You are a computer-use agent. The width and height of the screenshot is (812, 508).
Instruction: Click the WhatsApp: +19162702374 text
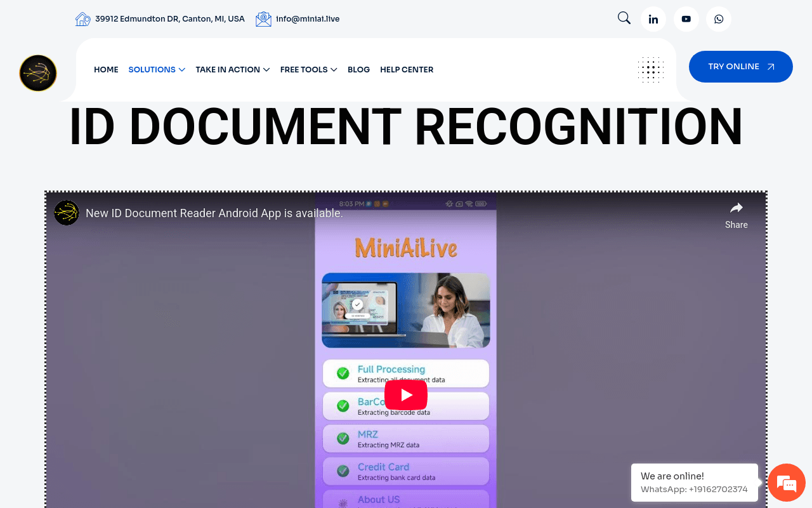(x=694, y=490)
